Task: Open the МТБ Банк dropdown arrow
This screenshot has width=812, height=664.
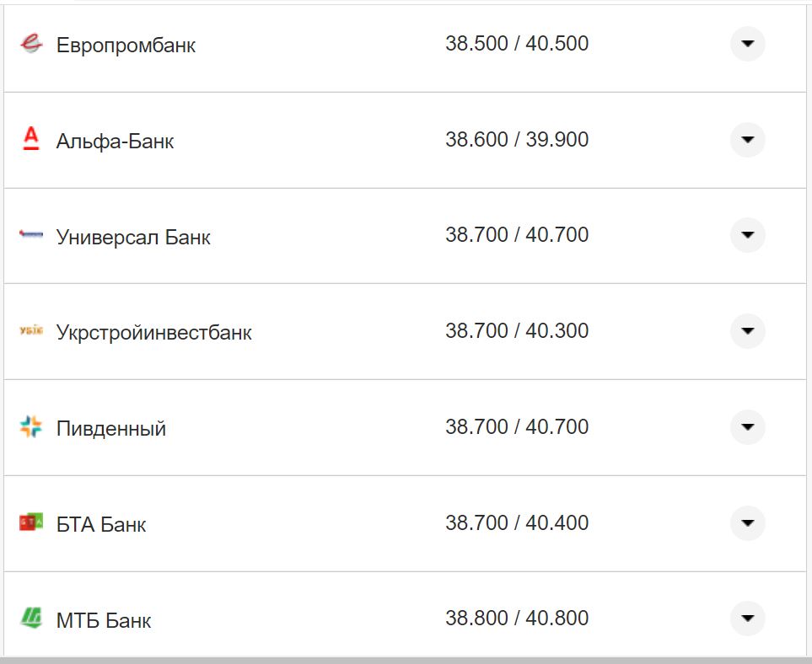Action: (747, 618)
